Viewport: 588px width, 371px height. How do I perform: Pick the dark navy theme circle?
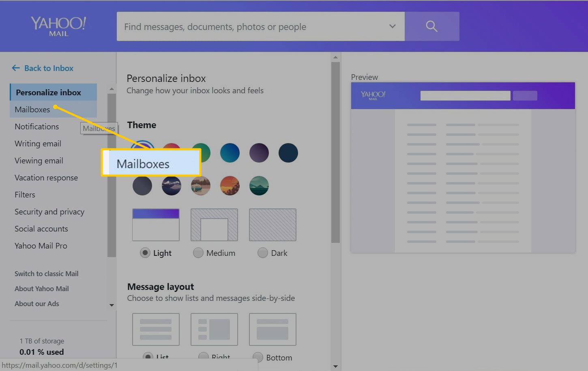pos(288,153)
